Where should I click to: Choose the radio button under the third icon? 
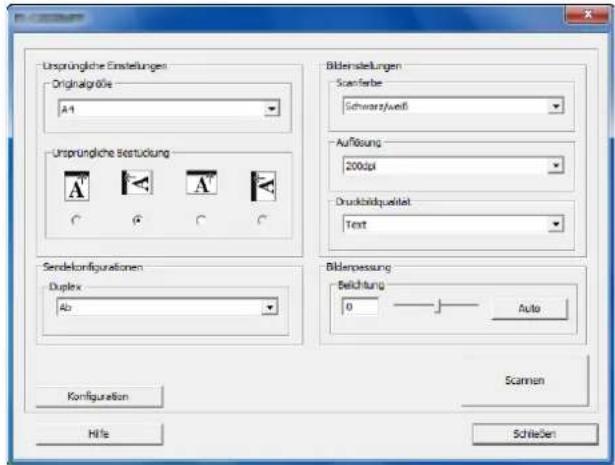(x=201, y=220)
